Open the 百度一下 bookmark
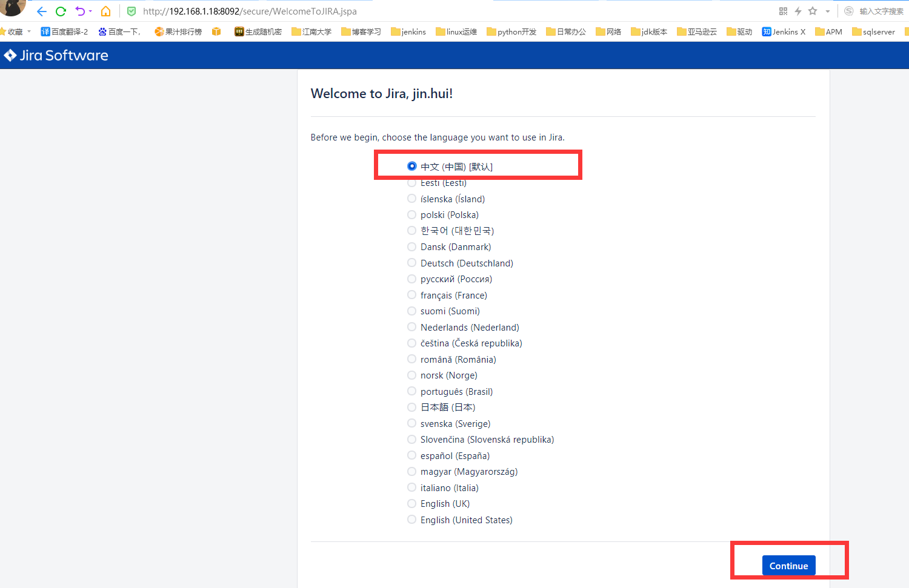This screenshot has height=588, width=909. [119, 31]
